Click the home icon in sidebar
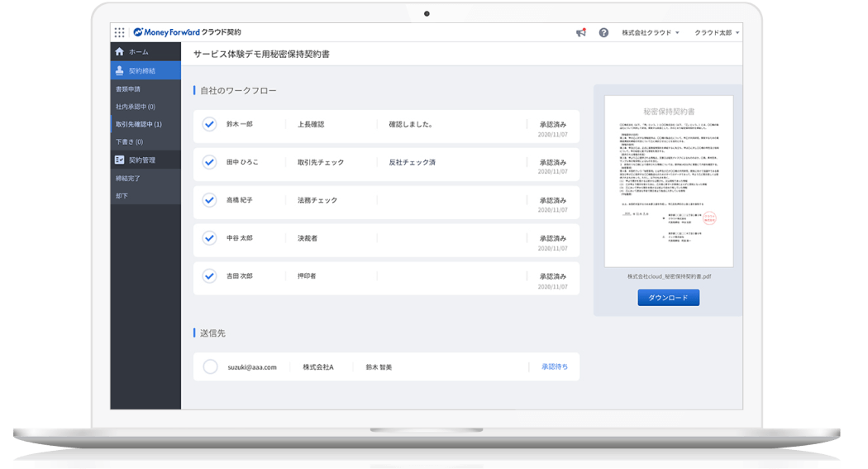This screenshot has height=469, width=868. pos(120,51)
